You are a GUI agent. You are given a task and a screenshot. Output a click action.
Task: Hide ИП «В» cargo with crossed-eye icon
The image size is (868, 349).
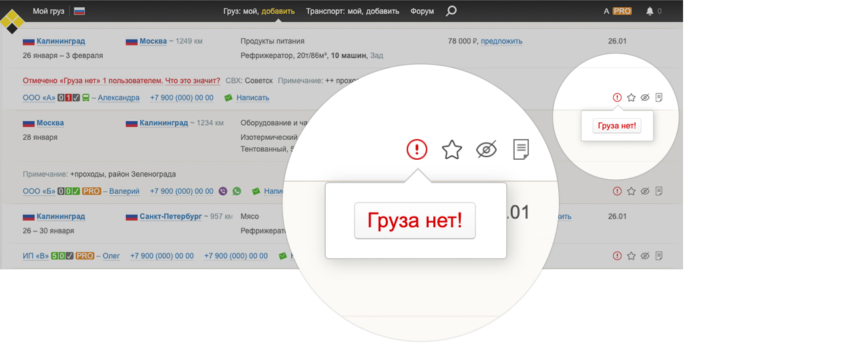click(x=645, y=255)
